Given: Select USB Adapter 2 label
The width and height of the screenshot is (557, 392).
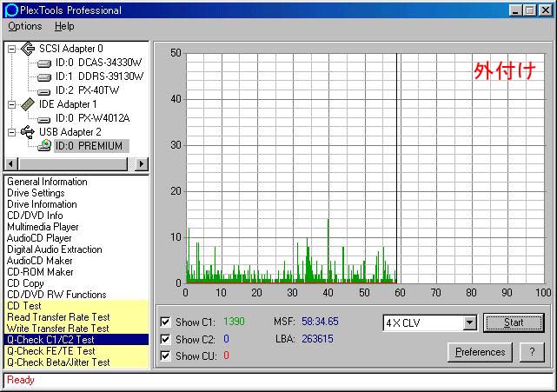Looking at the screenshot, I should click(70, 132).
